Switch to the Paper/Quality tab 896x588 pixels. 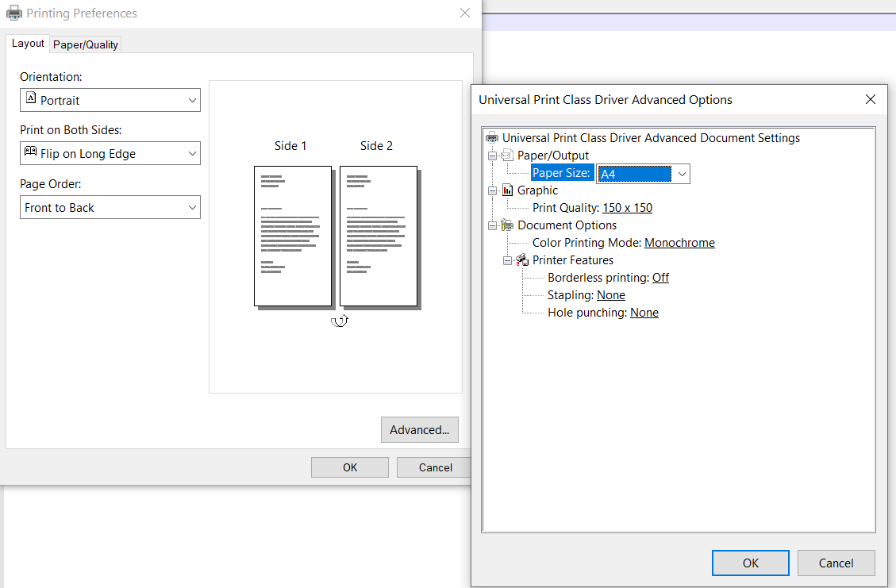point(86,44)
